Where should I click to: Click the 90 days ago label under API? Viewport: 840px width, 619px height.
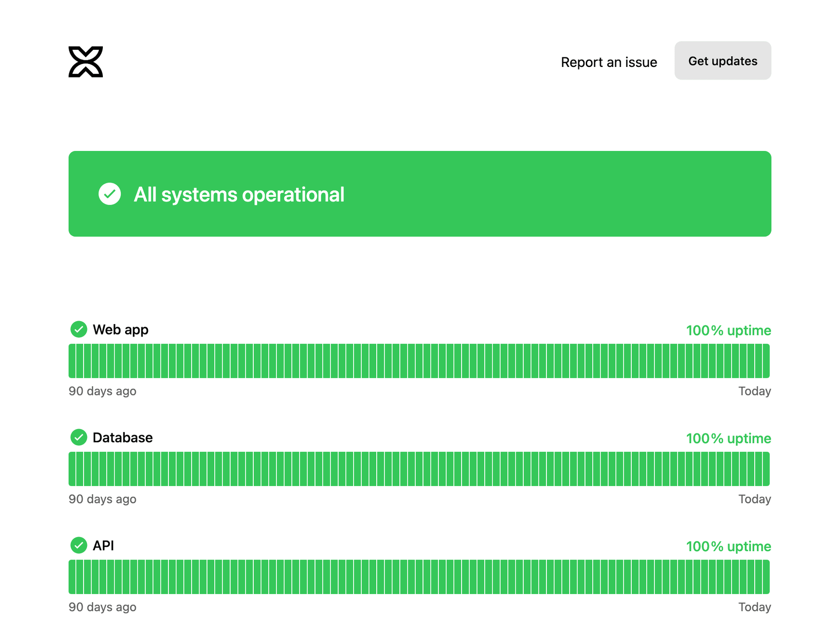point(102,607)
